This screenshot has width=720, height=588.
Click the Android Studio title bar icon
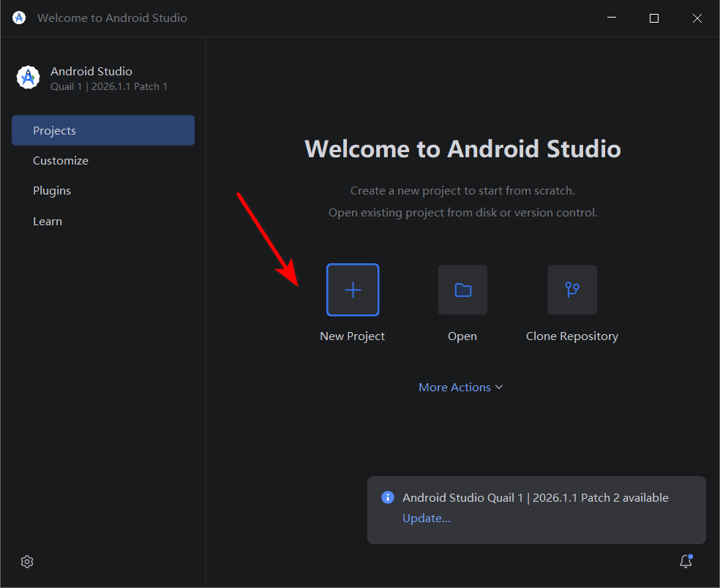pos(19,18)
